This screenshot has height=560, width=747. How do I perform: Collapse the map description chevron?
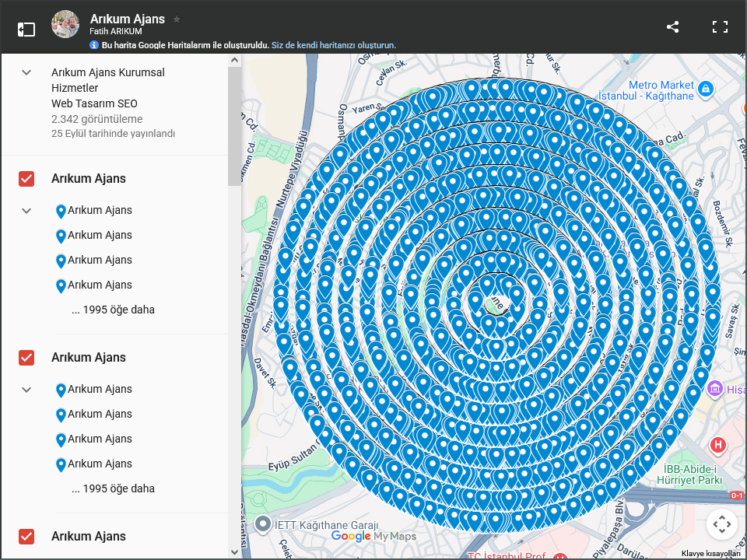pos(26,72)
